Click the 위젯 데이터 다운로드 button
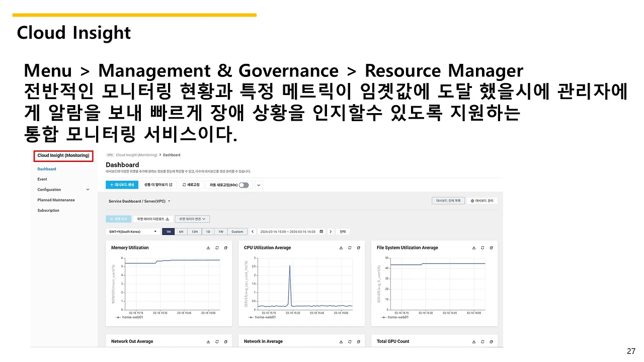 coord(153,219)
